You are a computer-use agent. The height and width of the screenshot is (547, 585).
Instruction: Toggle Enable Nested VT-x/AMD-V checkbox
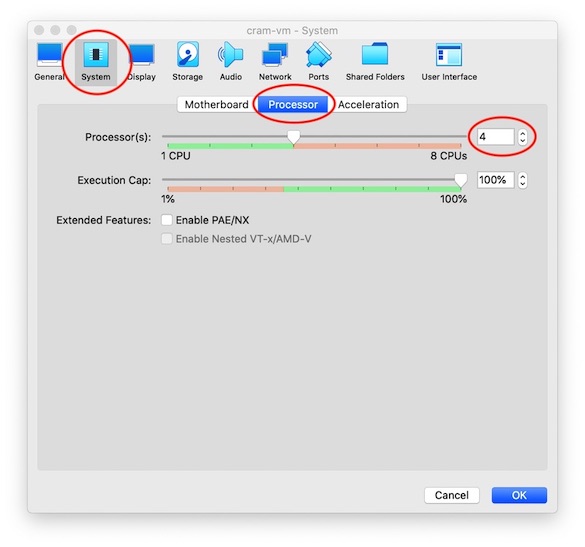[x=167, y=239]
